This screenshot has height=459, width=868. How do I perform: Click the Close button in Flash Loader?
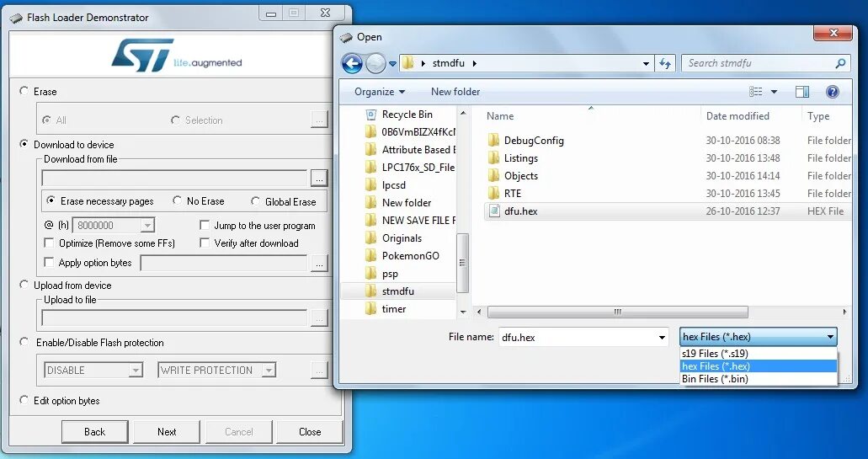tap(310, 432)
